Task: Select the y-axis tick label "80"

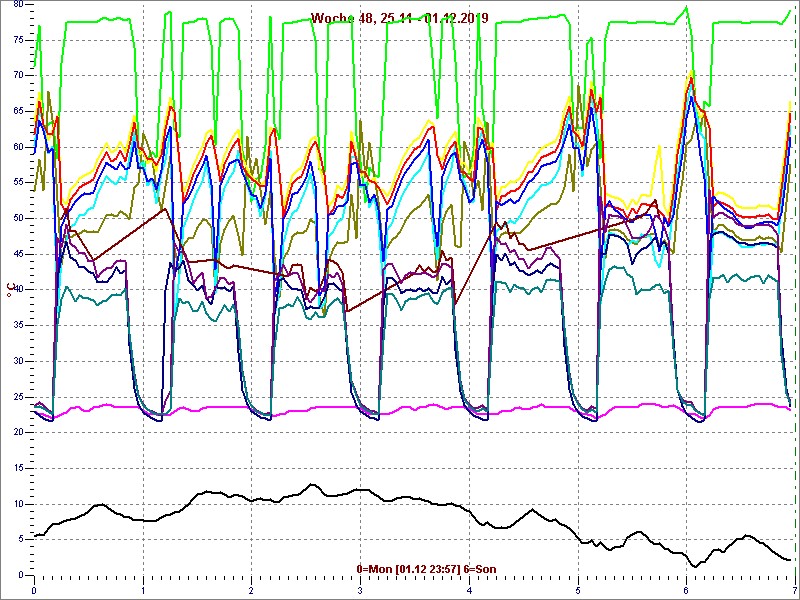Action: tap(18, 4)
